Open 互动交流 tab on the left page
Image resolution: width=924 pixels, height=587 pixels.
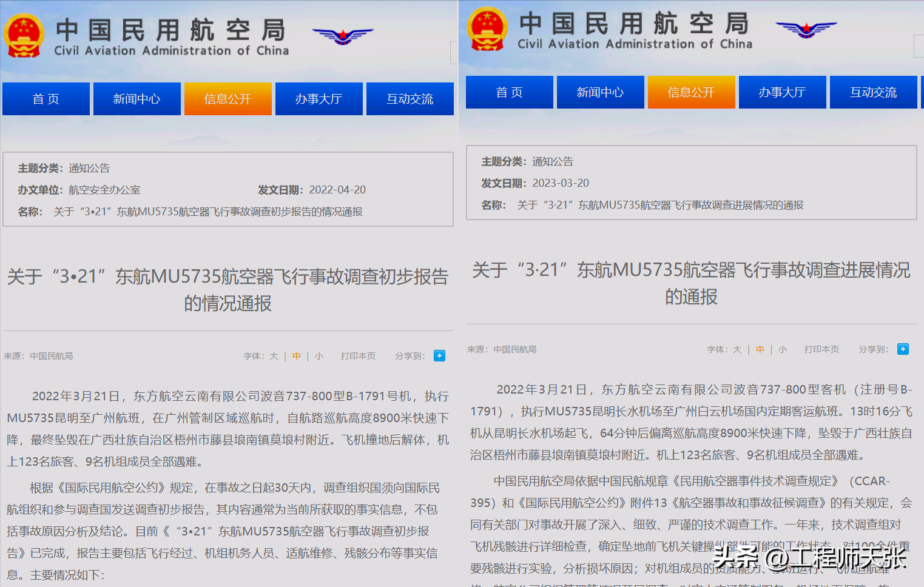click(x=410, y=99)
